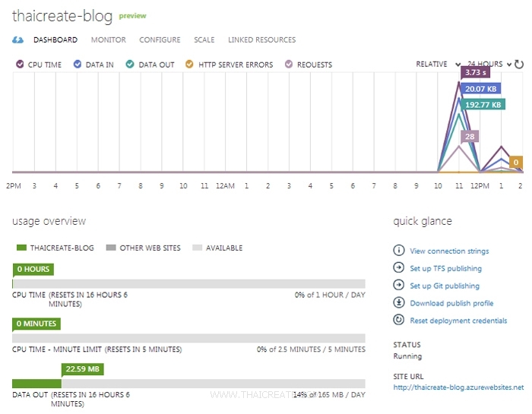
Task: Click the CPU TIME minute limit usage bar
Action: [x=188, y=338]
